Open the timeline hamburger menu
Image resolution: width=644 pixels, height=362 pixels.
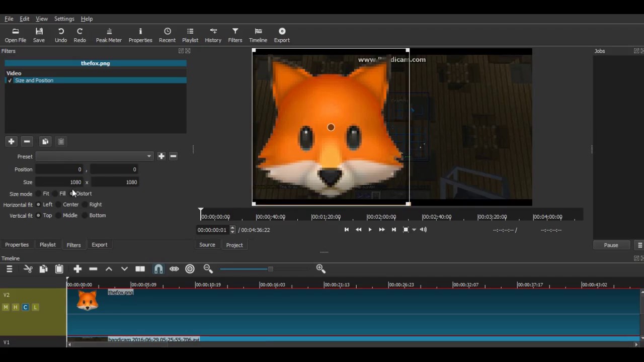pyautogui.click(x=9, y=269)
